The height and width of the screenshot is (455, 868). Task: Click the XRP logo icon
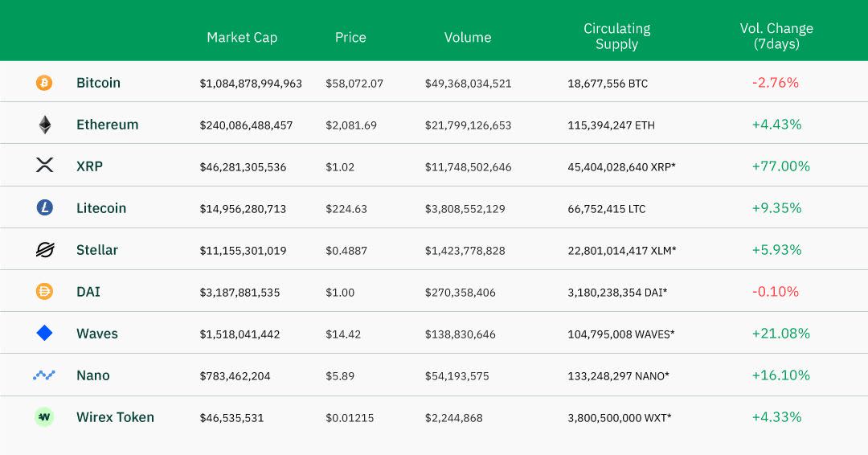tap(44, 166)
